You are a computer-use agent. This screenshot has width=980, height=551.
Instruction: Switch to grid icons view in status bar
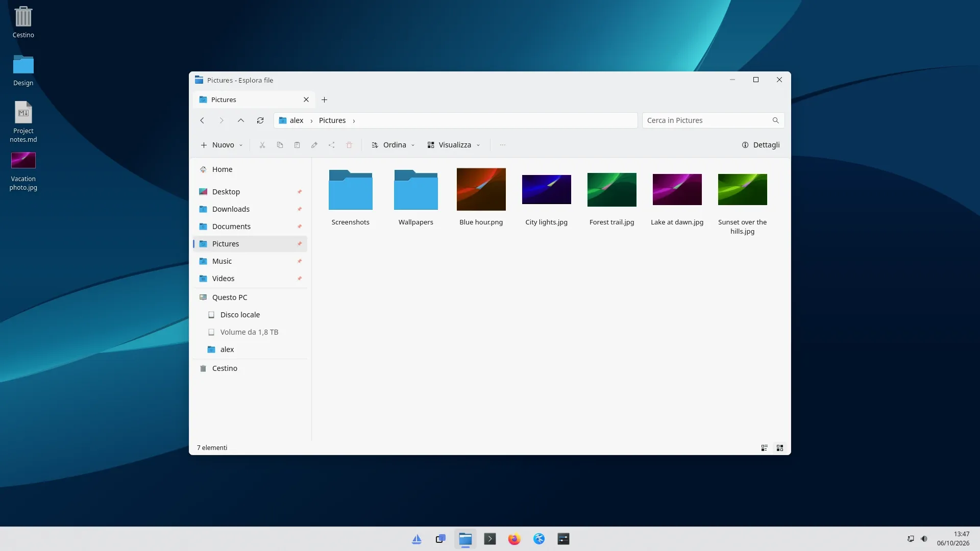coord(780,448)
